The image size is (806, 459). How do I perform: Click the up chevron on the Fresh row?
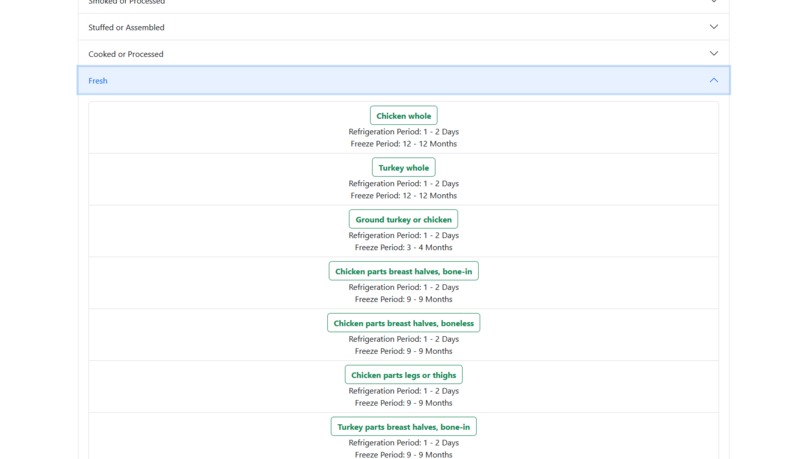coord(713,80)
